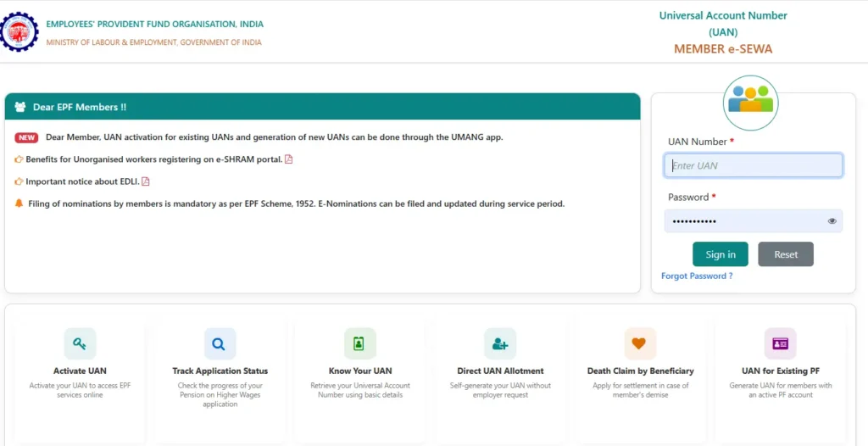Click the Direct UAN Allotment person-plus icon
Screen dimensions: 868x446
tap(500, 343)
